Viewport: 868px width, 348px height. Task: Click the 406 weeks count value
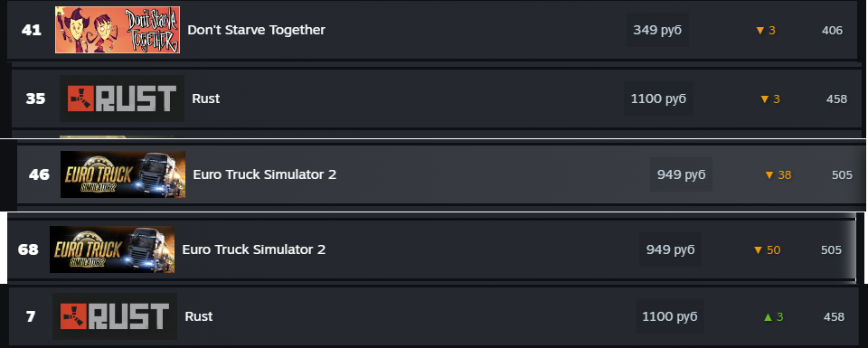click(x=832, y=31)
